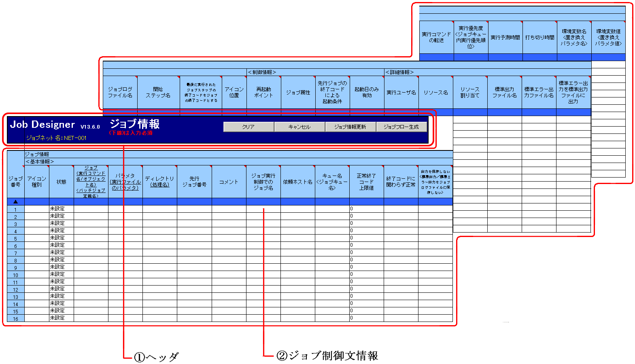Click the black sort triangle under ジョブ番号
The width and height of the screenshot is (635, 364).
pos(16,202)
